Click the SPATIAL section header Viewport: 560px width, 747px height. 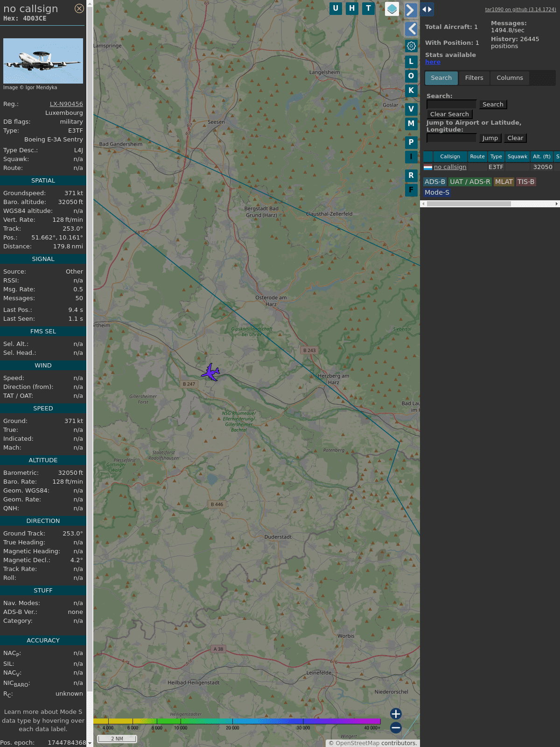43,181
